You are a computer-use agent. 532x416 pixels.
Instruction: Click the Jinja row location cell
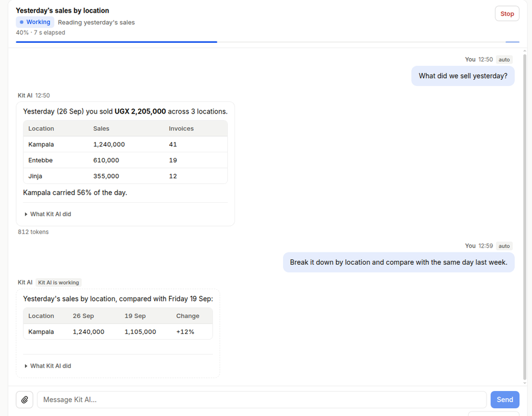click(35, 176)
